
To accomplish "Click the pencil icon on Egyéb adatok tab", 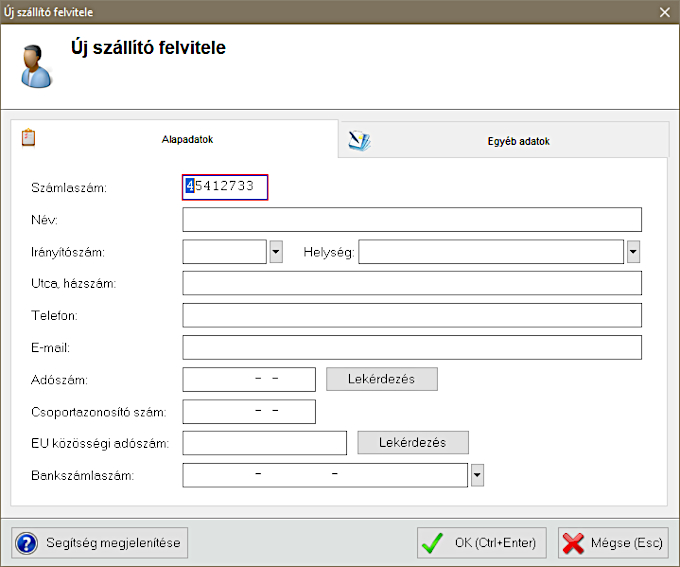I will [x=359, y=141].
